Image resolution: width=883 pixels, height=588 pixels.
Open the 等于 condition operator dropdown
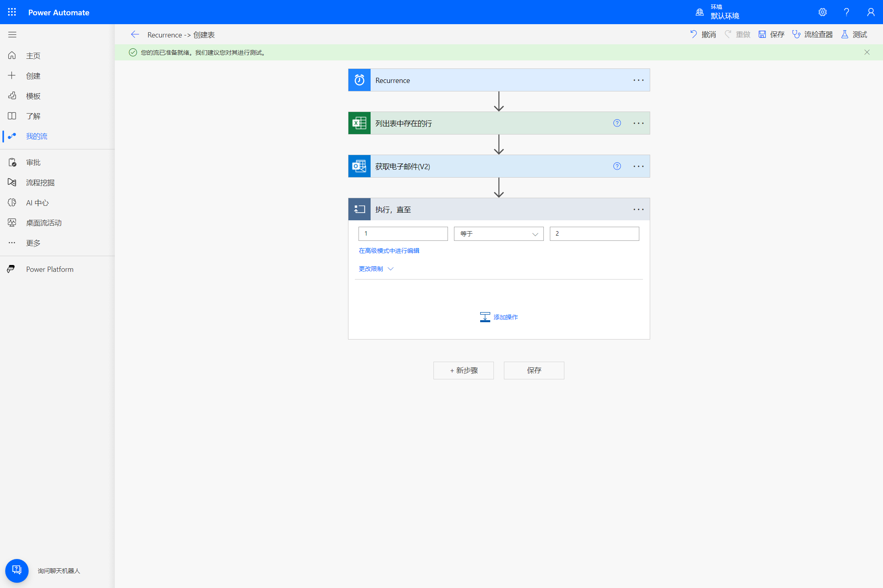[499, 234]
